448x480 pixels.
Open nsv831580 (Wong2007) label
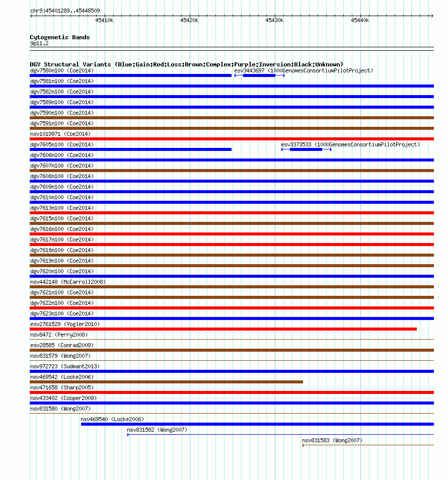60,409
